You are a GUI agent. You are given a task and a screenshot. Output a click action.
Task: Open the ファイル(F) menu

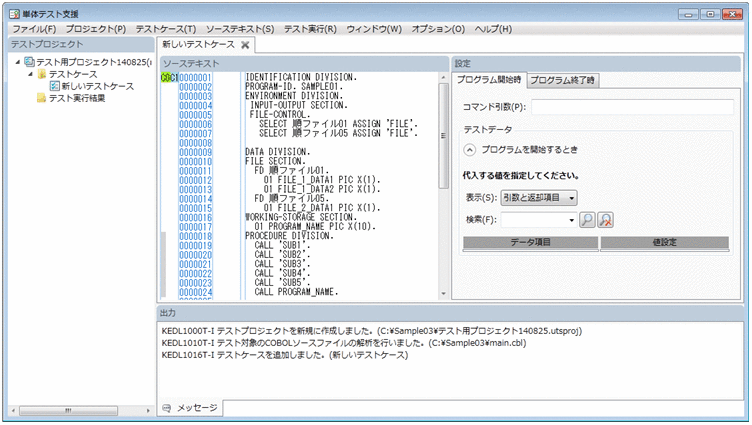[34, 29]
